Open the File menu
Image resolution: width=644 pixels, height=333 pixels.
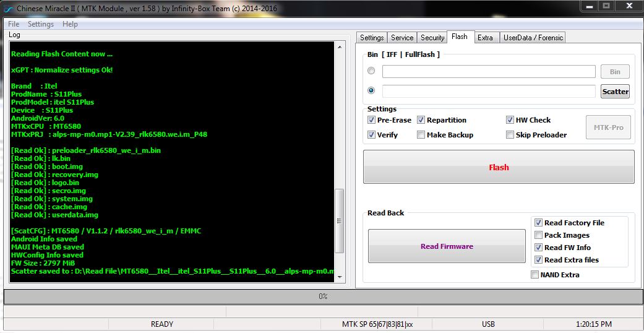[x=14, y=24]
